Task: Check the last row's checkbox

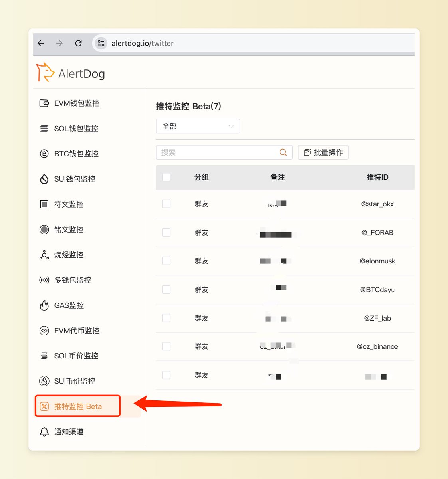Action: pyautogui.click(x=167, y=375)
